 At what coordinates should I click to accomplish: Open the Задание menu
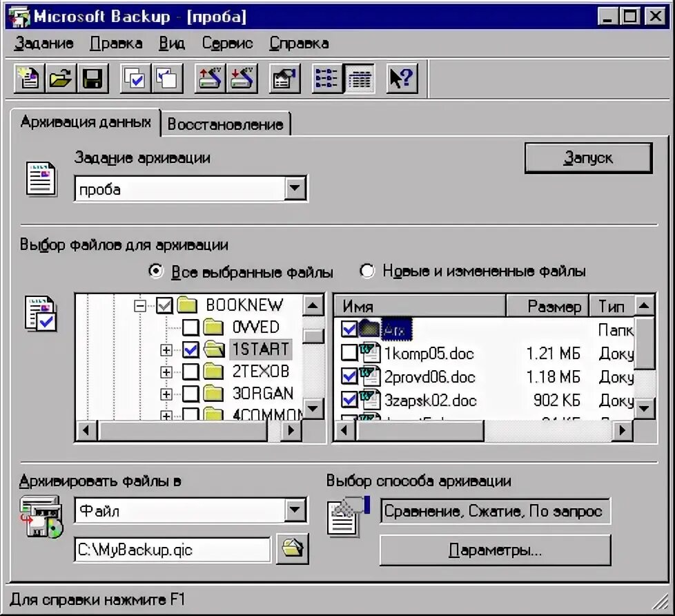pos(44,44)
